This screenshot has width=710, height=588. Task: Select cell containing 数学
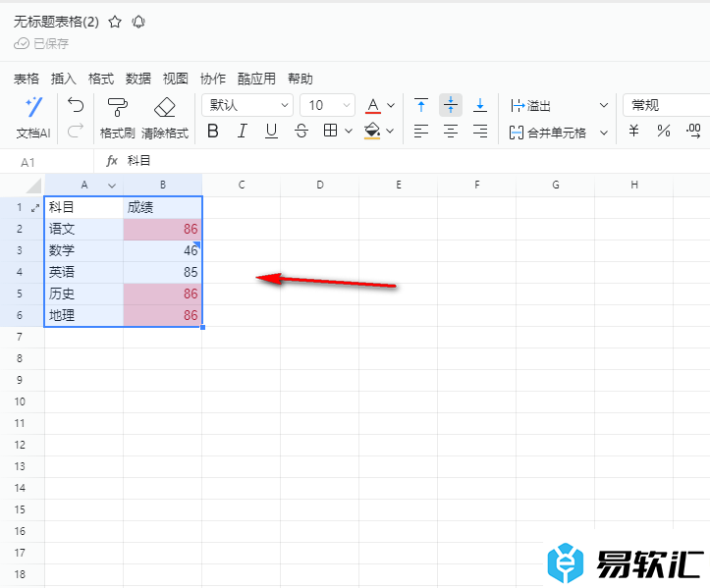point(83,250)
